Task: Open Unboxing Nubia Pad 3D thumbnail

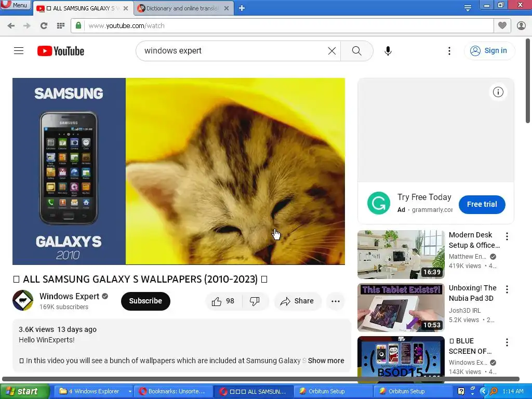Action: (401, 308)
